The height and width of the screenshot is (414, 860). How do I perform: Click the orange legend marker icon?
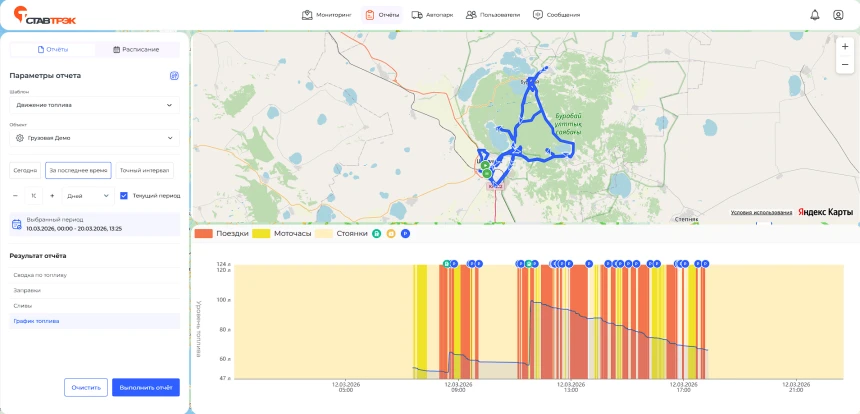391,233
